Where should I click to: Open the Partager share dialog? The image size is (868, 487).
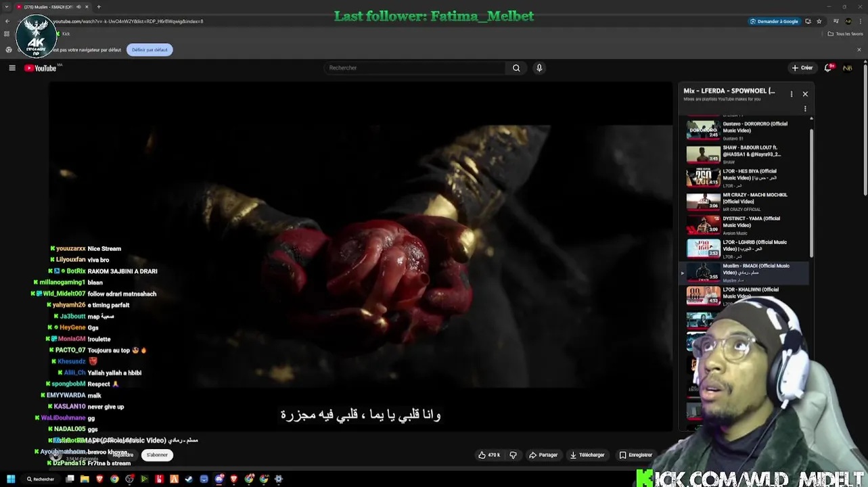point(543,455)
